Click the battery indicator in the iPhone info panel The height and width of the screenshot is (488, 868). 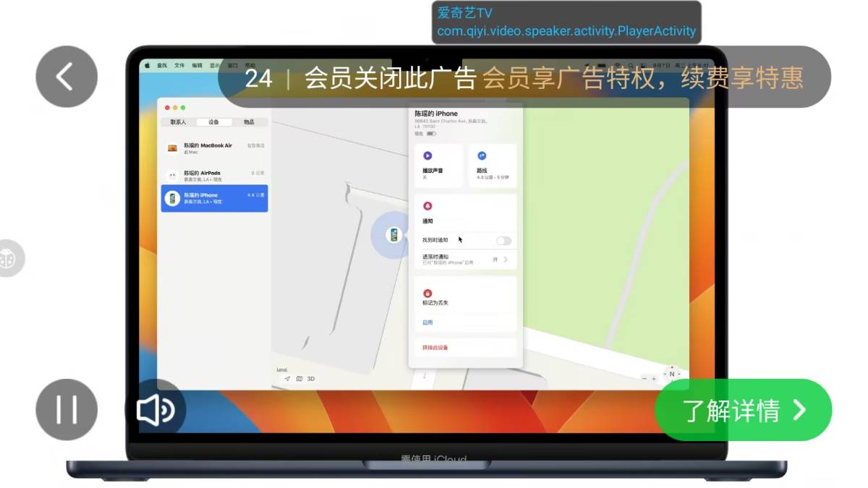431,134
